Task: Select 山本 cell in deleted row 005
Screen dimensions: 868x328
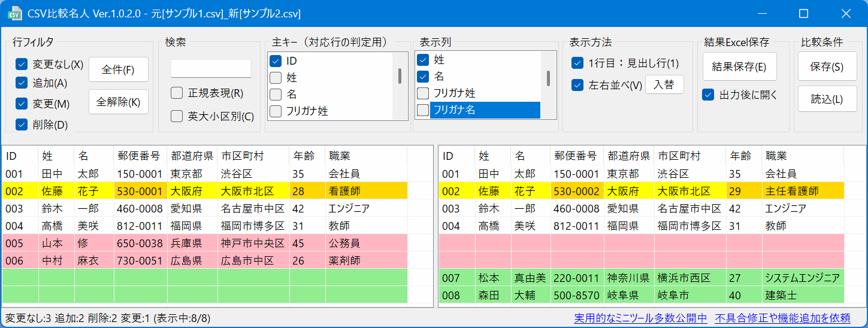Action: click(x=56, y=243)
